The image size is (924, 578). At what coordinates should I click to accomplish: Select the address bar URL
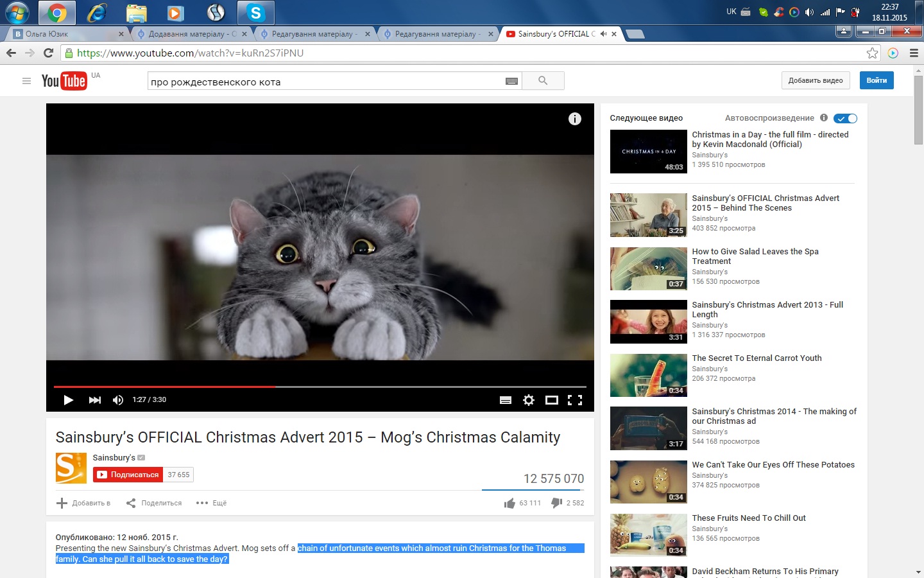point(190,53)
